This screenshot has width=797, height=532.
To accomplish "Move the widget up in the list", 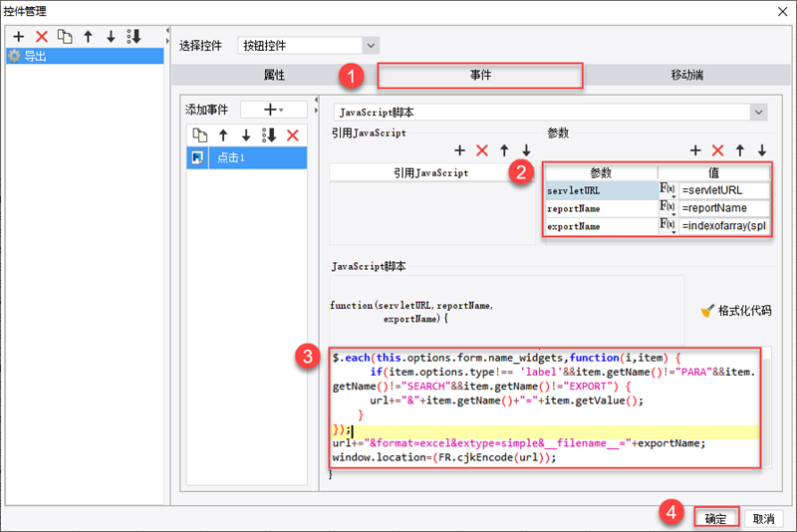I will pyautogui.click(x=88, y=37).
